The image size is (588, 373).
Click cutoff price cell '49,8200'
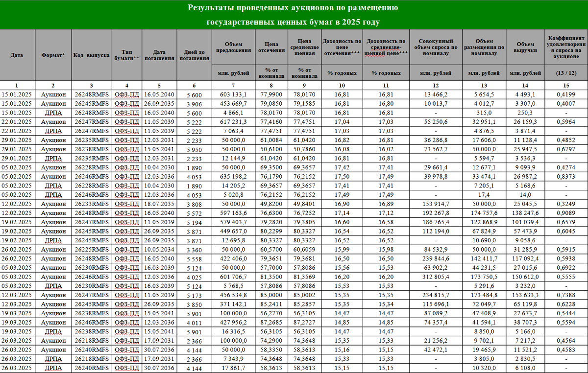click(271, 204)
